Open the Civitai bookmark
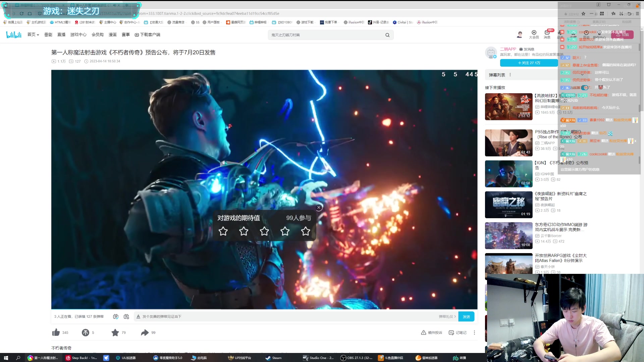The height and width of the screenshot is (362, 644). tap(403, 22)
